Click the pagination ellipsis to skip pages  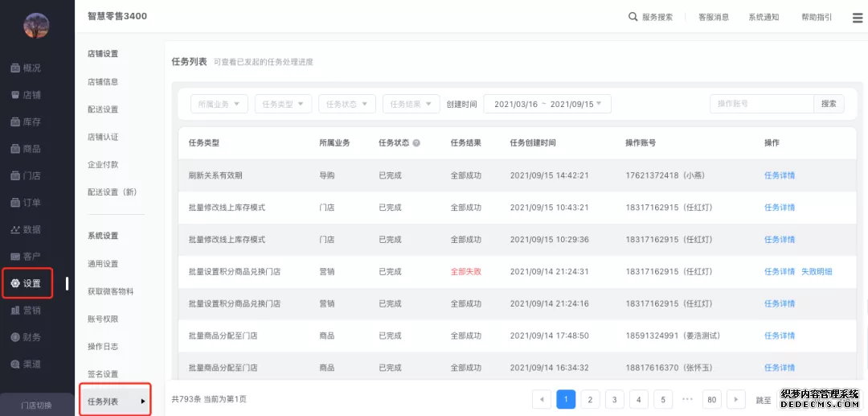click(x=687, y=399)
